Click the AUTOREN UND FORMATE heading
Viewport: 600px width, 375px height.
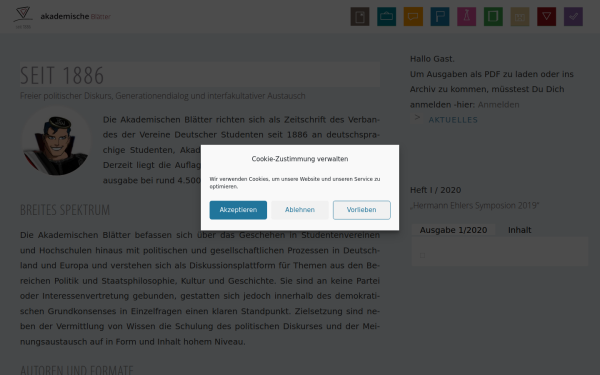point(77,370)
